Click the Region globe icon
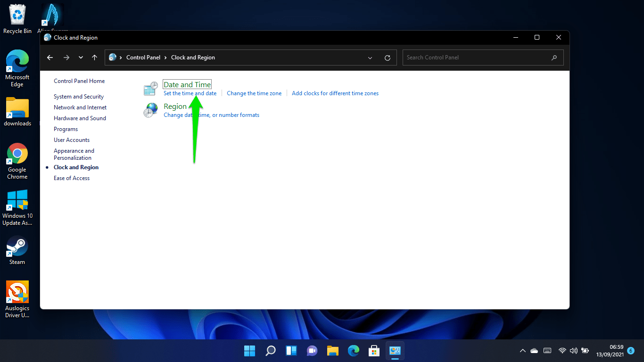The width and height of the screenshot is (644, 362). pos(151,110)
